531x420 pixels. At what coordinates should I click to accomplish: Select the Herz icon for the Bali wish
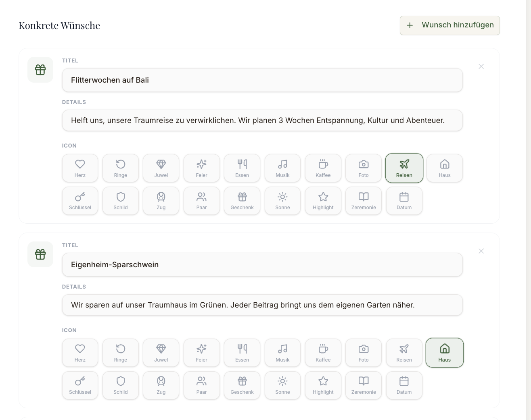pos(80,168)
